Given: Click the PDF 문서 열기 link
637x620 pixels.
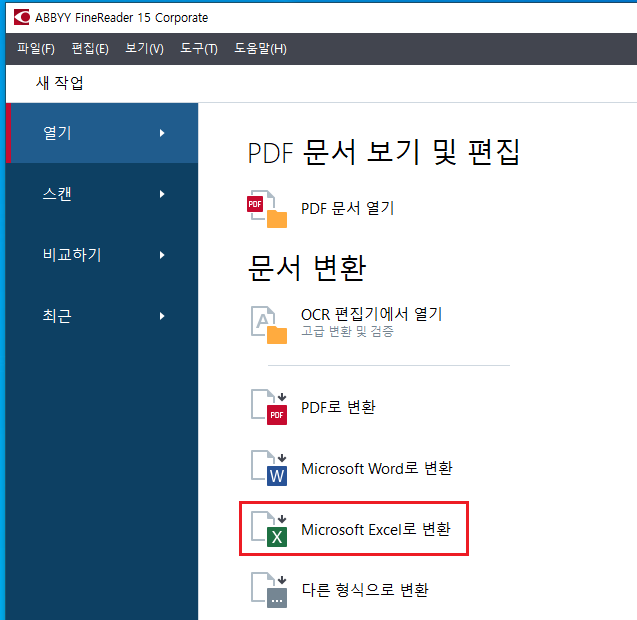Looking at the screenshot, I should point(348,208).
